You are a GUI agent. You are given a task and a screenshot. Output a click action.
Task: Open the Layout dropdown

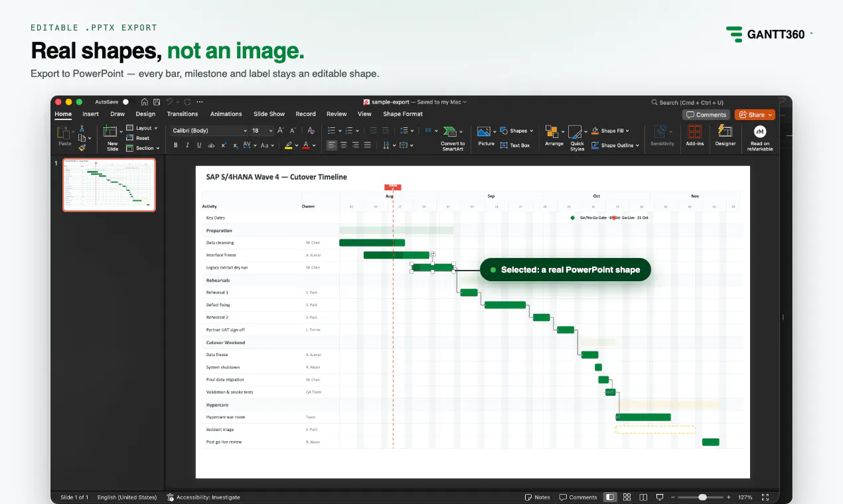click(x=142, y=128)
